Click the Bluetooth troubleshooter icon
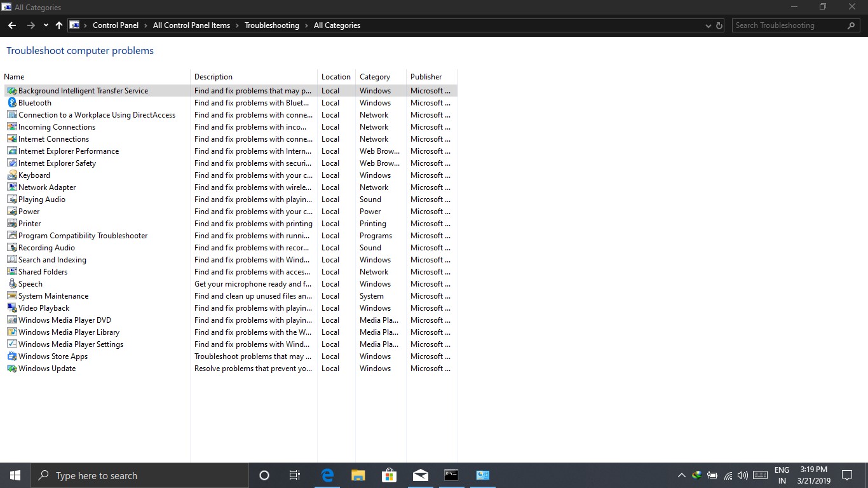This screenshot has width=868, height=488. 12,103
